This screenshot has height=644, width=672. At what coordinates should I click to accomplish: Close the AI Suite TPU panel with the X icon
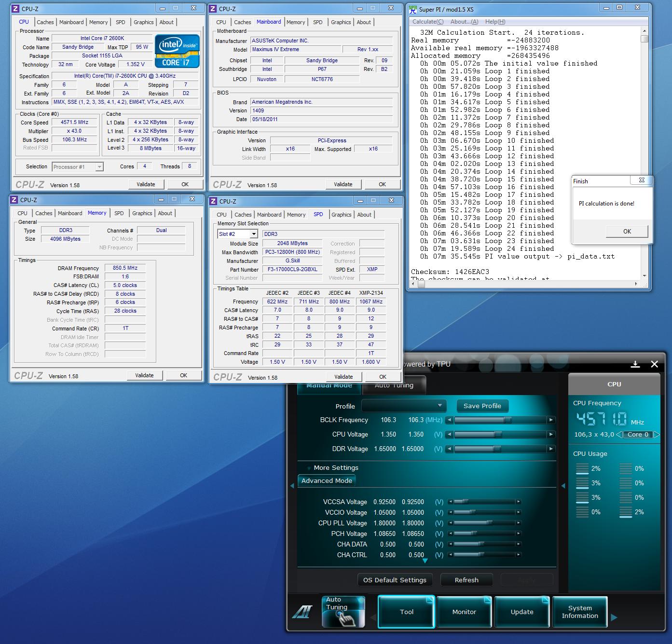655,364
